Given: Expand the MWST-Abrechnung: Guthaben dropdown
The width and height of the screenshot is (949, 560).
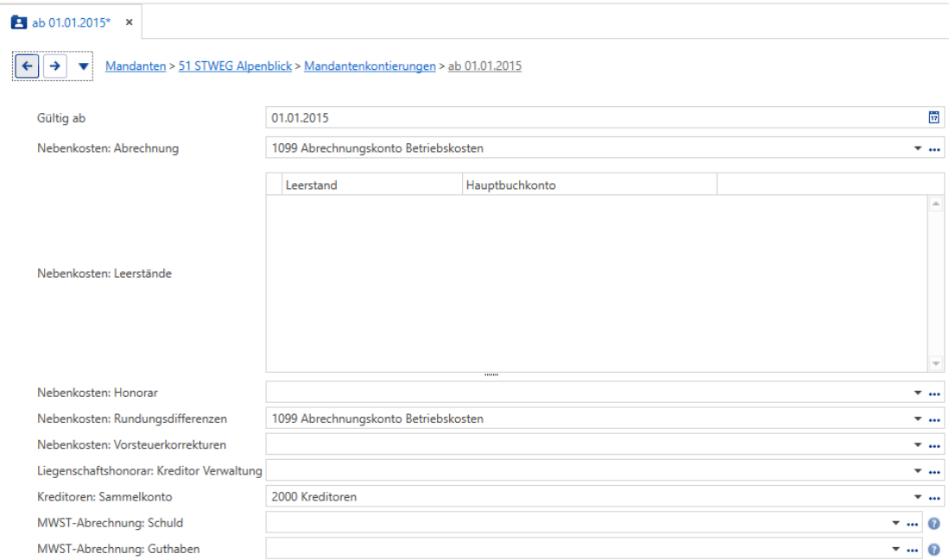Looking at the screenshot, I should tap(895, 549).
